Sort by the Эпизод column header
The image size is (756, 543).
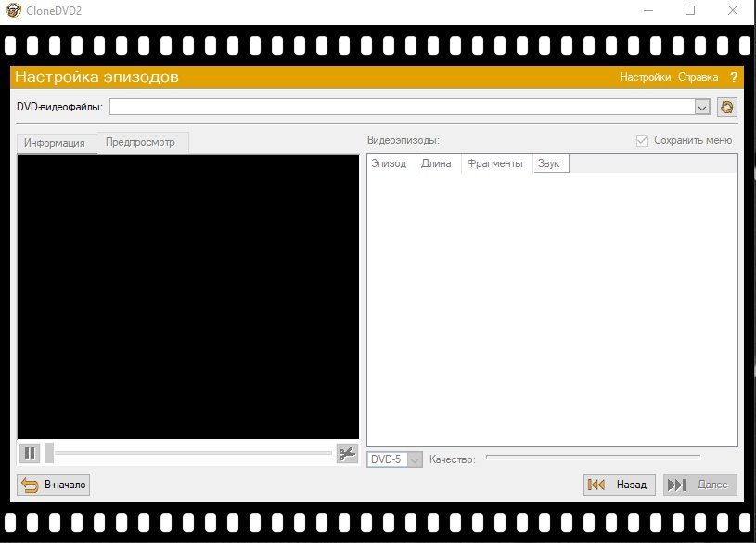[391, 163]
